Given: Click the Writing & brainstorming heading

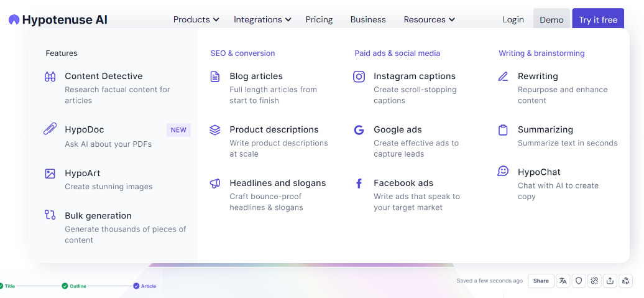Looking at the screenshot, I should click(x=541, y=53).
